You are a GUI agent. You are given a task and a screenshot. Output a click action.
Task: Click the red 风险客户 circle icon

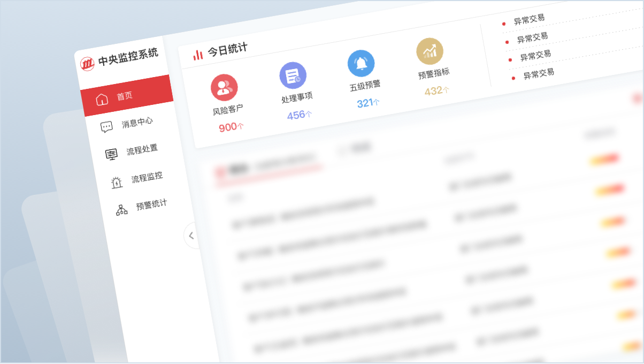click(x=224, y=88)
